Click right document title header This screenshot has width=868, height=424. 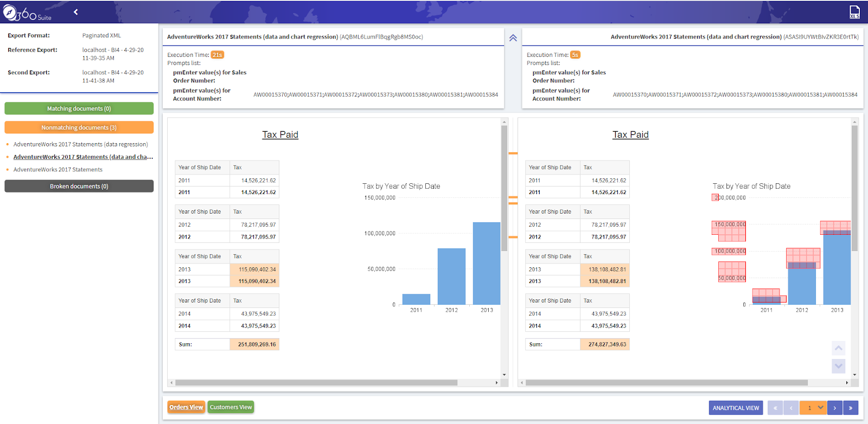[x=735, y=37]
